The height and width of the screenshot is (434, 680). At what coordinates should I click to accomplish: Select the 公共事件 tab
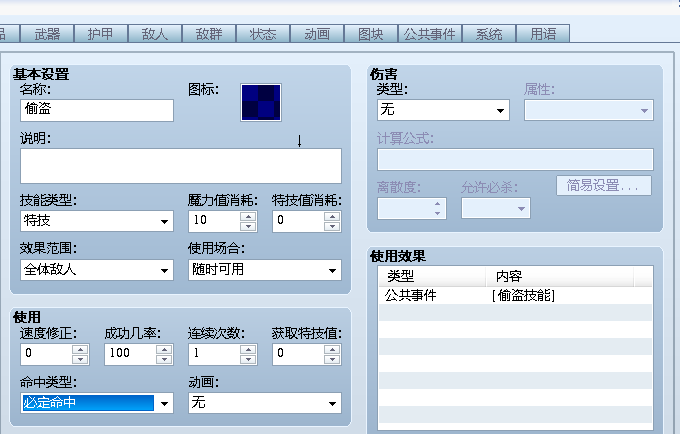pos(430,34)
